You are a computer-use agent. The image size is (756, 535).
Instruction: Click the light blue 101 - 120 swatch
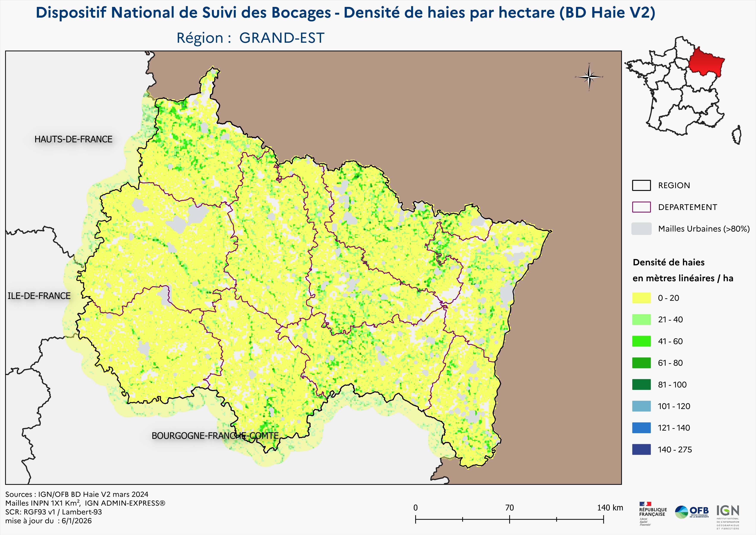[x=641, y=406]
